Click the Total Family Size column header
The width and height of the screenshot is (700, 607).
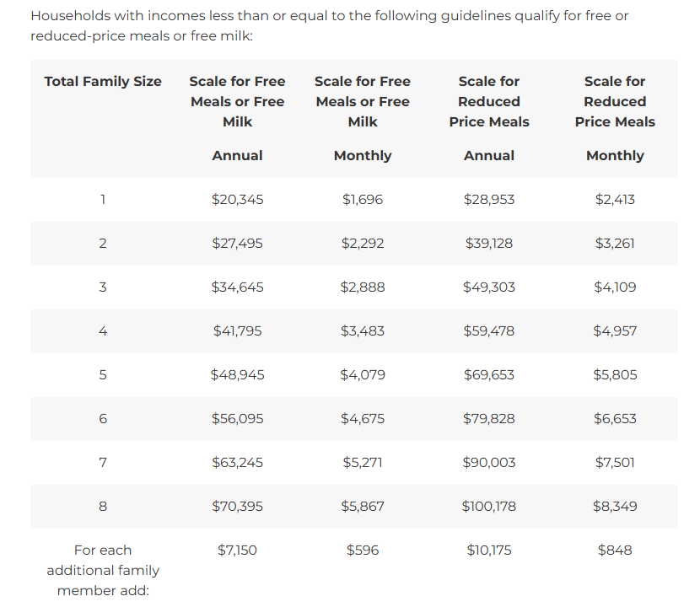103,81
